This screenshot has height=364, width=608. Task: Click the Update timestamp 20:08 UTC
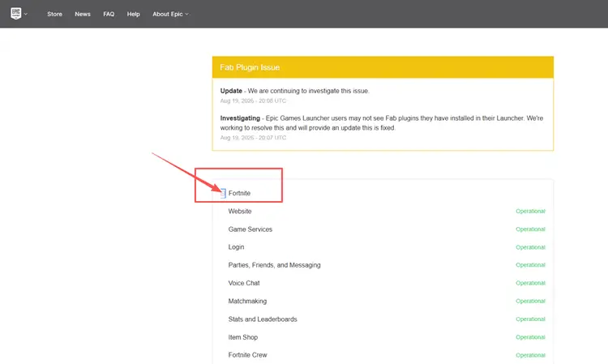[x=253, y=101]
